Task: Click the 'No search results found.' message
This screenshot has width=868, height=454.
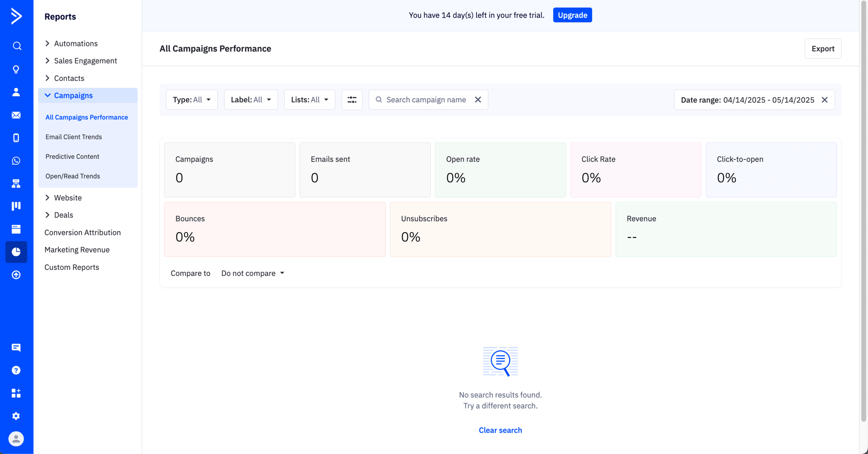Action: click(500, 395)
